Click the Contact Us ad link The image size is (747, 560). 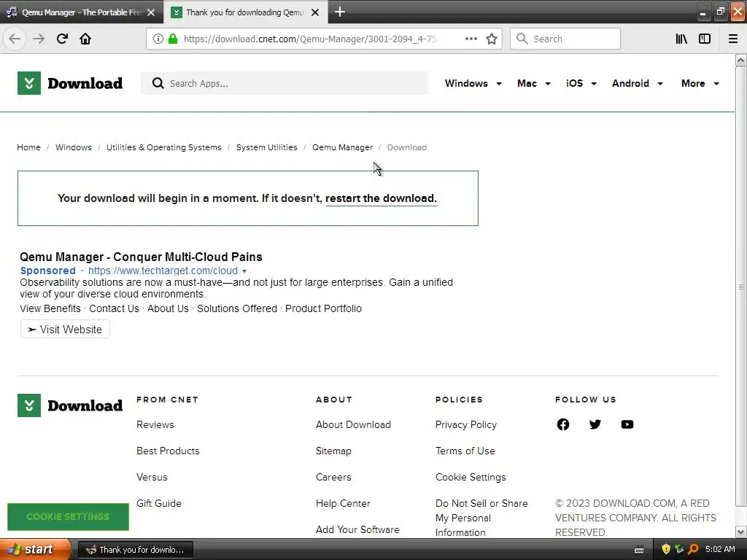click(114, 308)
